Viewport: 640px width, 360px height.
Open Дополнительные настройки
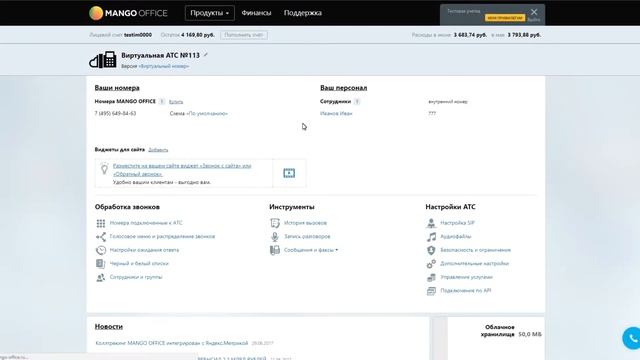pos(474,263)
